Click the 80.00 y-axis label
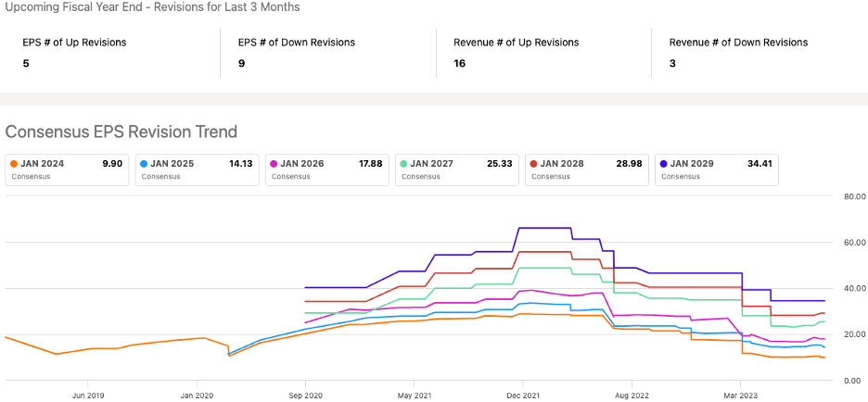The height and width of the screenshot is (402, 868). (853, 196)
